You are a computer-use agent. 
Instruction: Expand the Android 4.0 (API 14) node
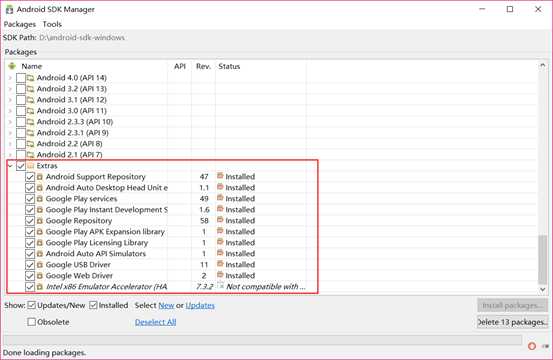[x=10, y=78]
